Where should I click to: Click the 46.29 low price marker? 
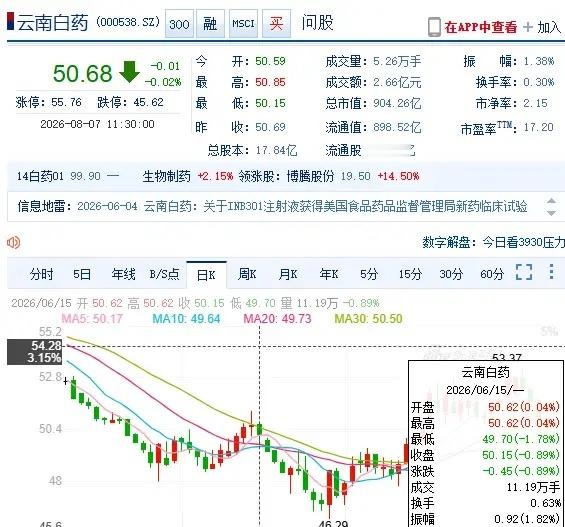coord(333,523)
